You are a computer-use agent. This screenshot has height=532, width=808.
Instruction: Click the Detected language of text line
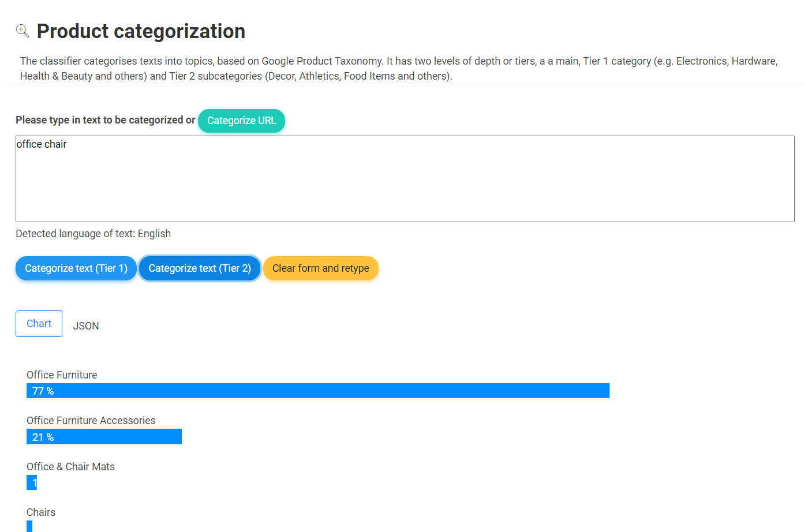93,234
